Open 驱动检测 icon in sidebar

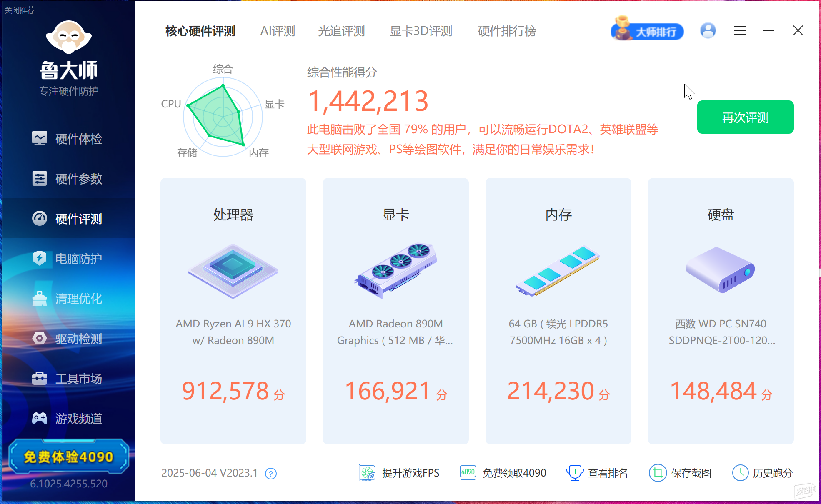pos(40,338)
